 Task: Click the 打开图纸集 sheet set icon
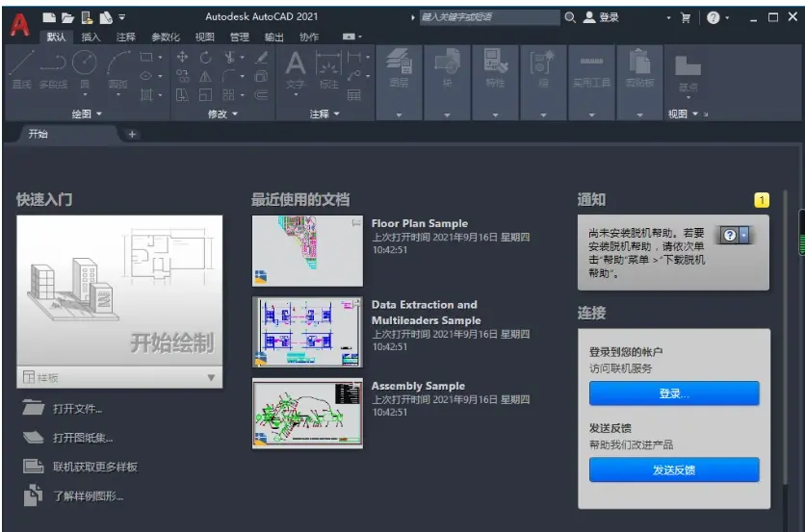[x=34, y=437]
